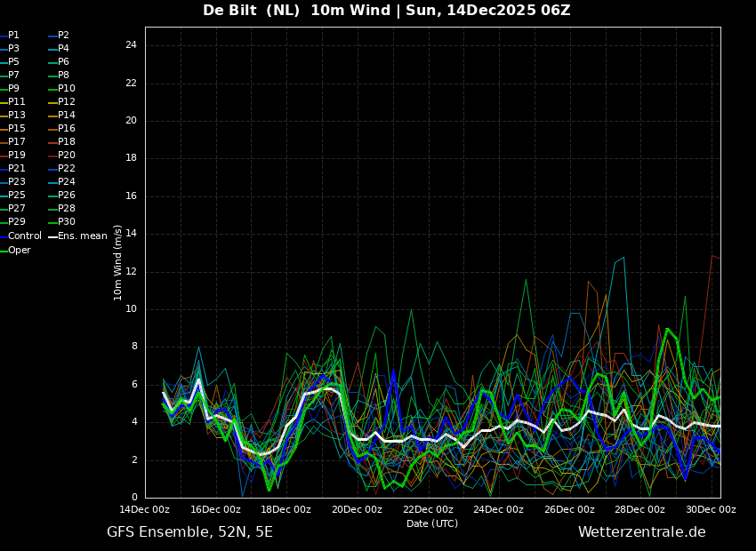
Task: Click the 14Dec 00z date tick
Action: [145, 510]
